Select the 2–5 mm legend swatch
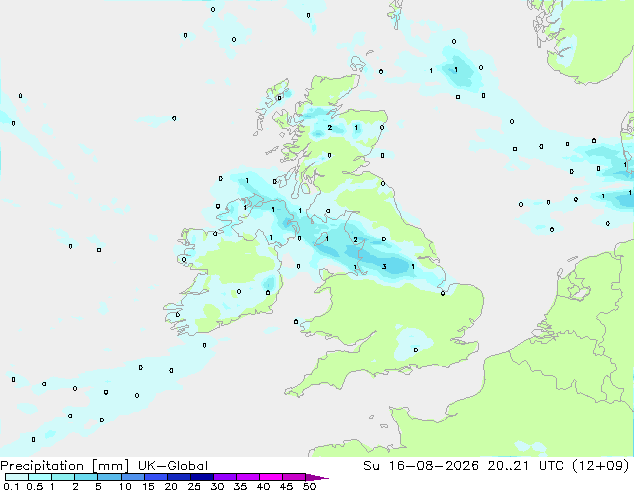Screen dimensions: 634x490 coord(86,477)
